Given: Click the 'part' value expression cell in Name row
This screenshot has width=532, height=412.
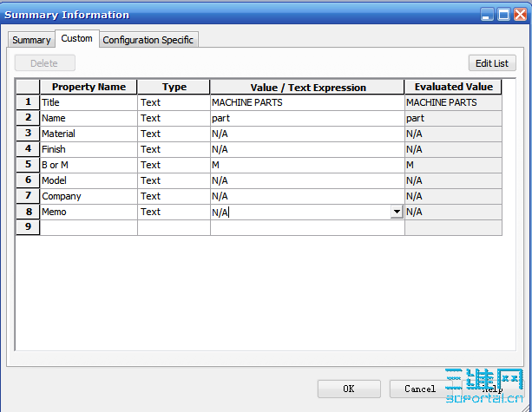Looking at the screenshot, I should point(307,118).
